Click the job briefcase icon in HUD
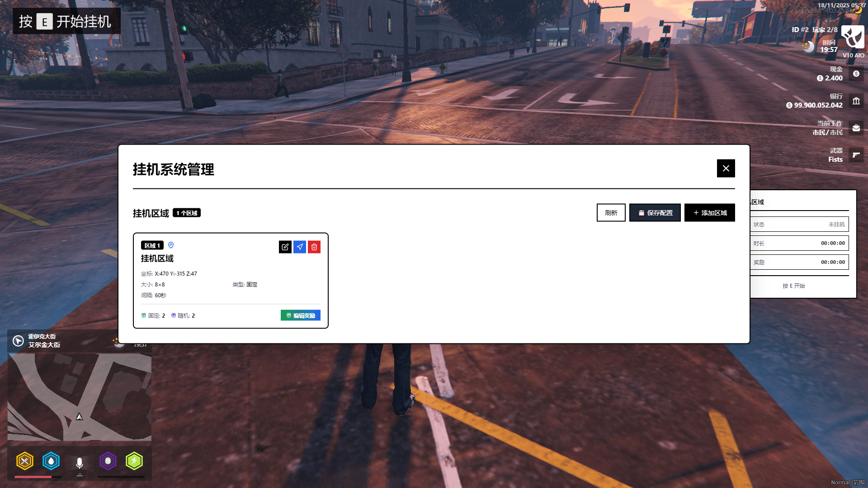This screenshot has height=488, width=868. click(x=856, y=128)
